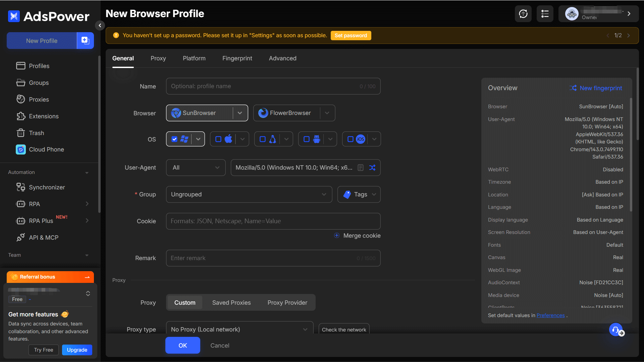Viewport: 644px width, 362px height.
Task: Open the RPA robot icon
Action: 21,204
